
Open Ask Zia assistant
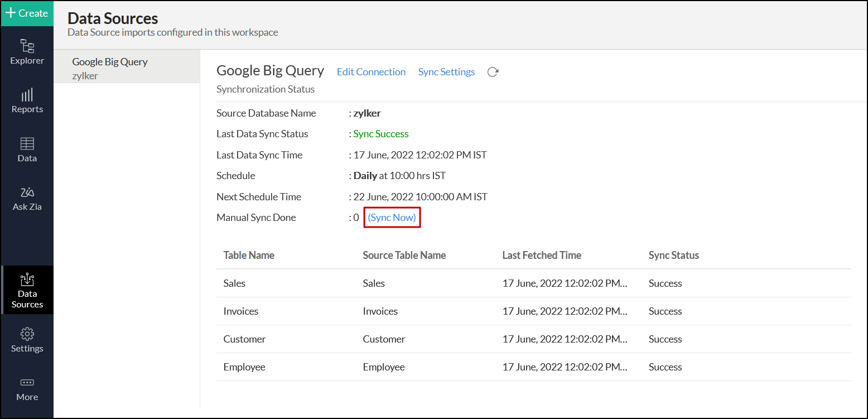(27, 199)
